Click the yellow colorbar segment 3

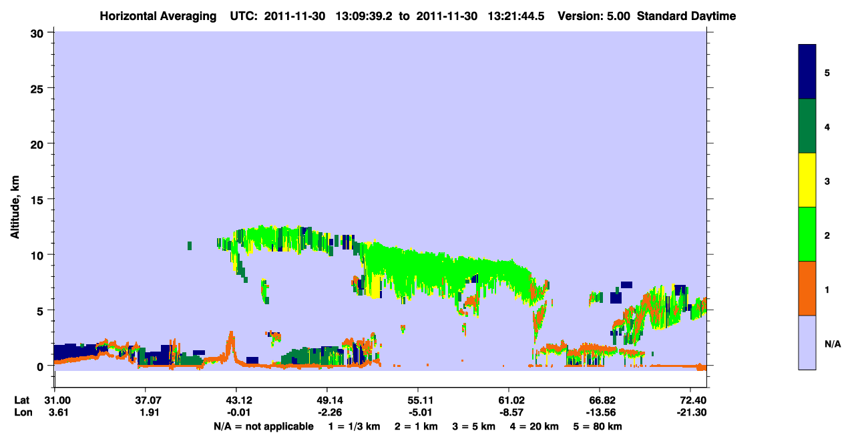coord(807,180)
